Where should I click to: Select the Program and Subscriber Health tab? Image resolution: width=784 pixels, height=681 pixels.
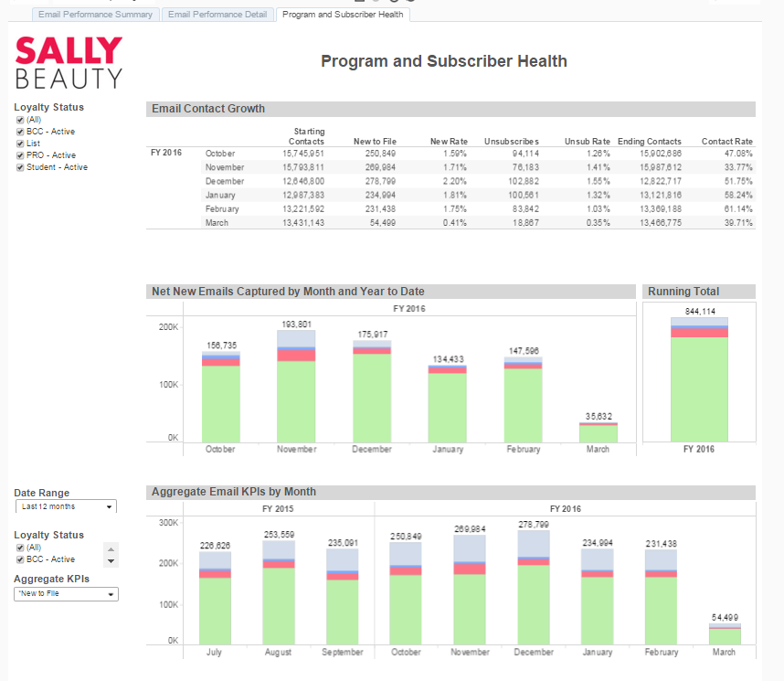click(x=343, y=15)
